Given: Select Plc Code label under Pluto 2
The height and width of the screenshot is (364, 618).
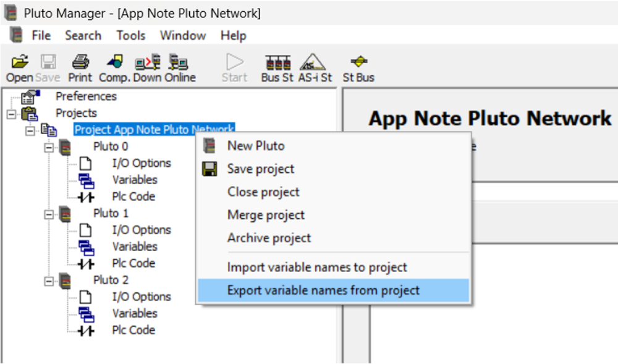Looking at the screenshot, I should (133, 331).
